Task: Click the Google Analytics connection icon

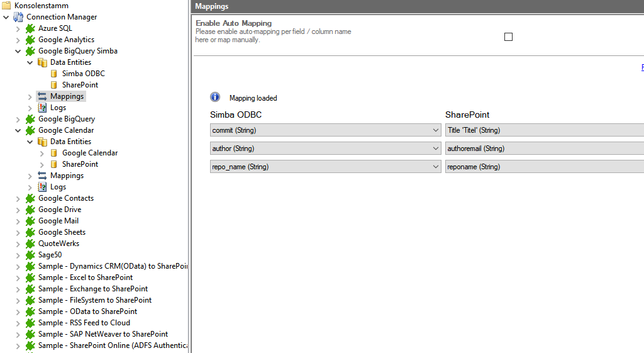Action: [30, 40]
